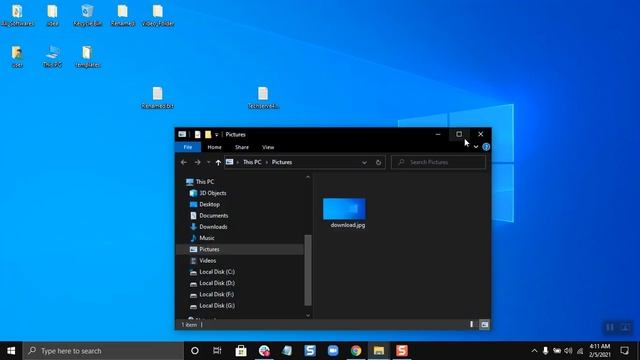640x360 pixels.
Task: Open the Home ribbon tab
Action: [x=214, y=147]
